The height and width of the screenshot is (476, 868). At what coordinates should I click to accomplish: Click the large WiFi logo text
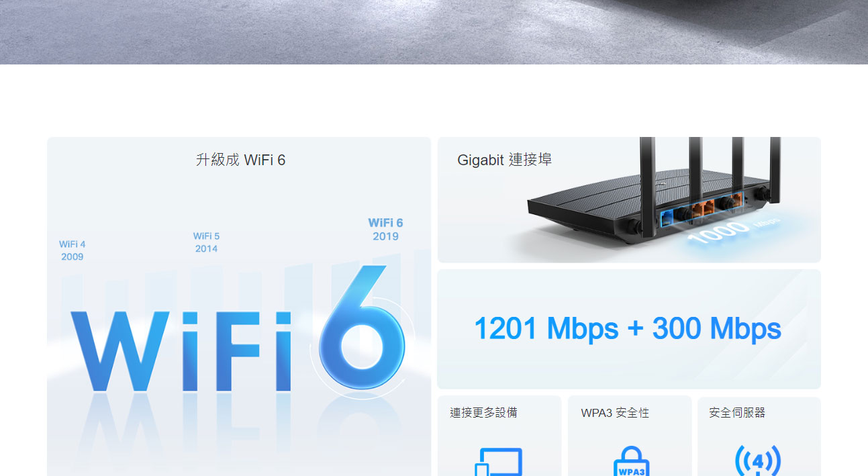click(x=182, y=351)
